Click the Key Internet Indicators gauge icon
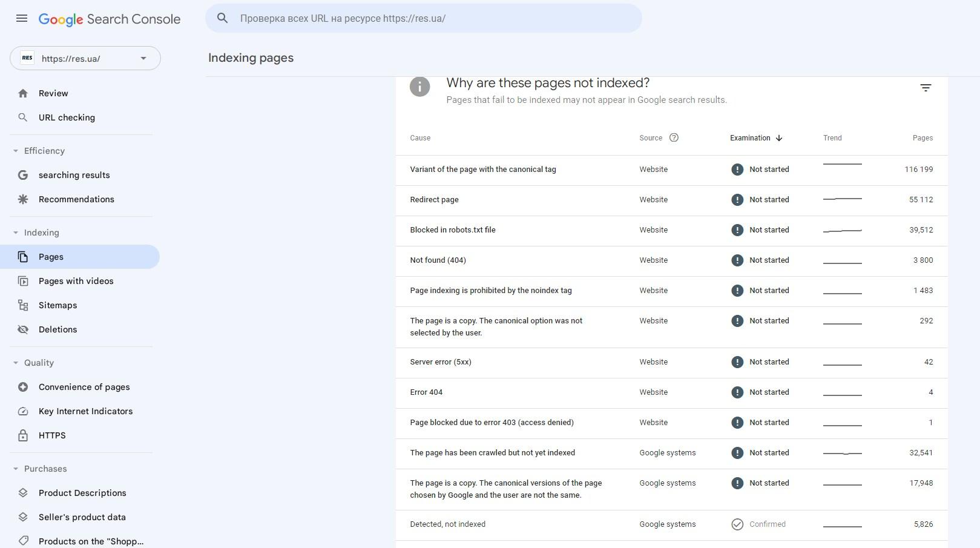 [x=23, y=411]
